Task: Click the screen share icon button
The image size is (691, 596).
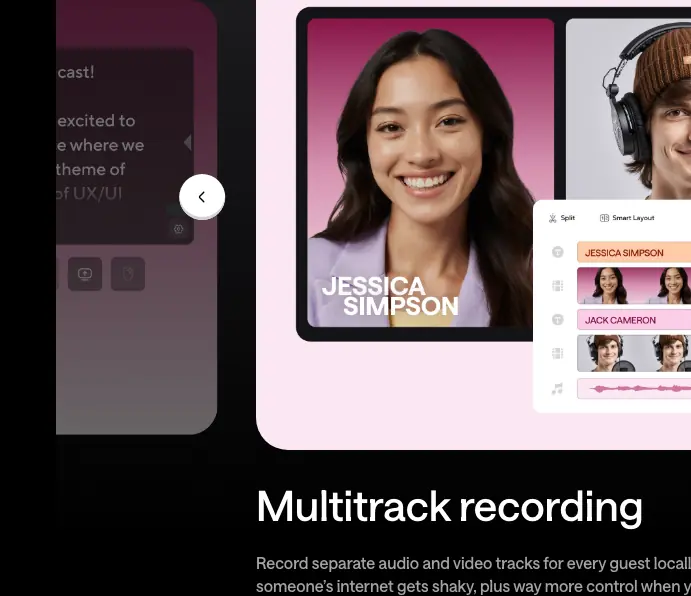Action: point(85,274)
